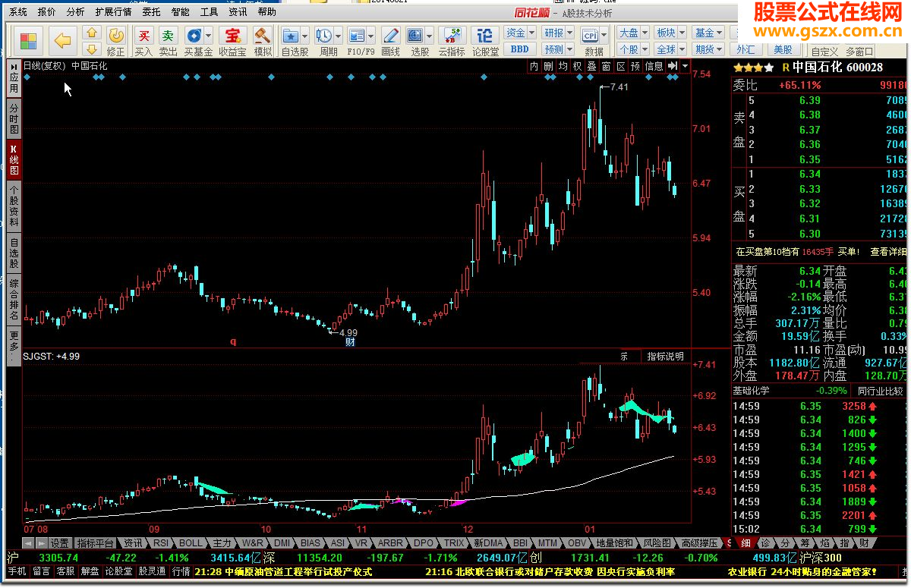Click the 细 detail tab at bottom right
The image size is (911, 588).
tap(745, 543)
